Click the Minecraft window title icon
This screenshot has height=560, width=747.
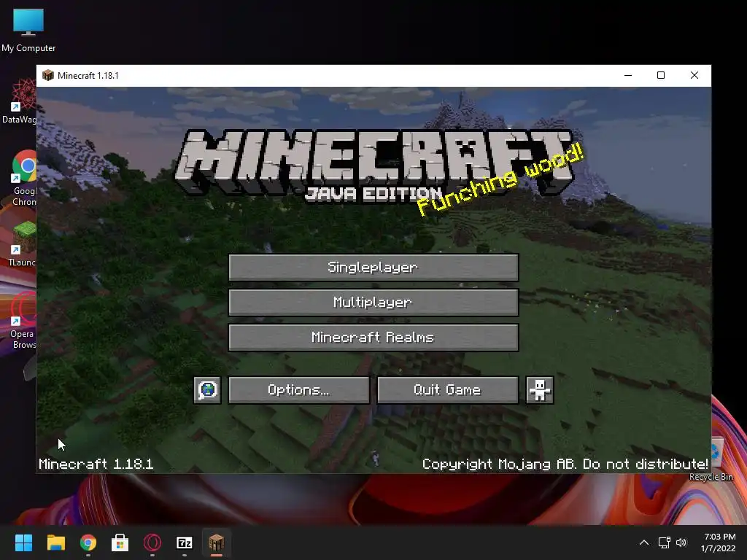click(48, 75)
